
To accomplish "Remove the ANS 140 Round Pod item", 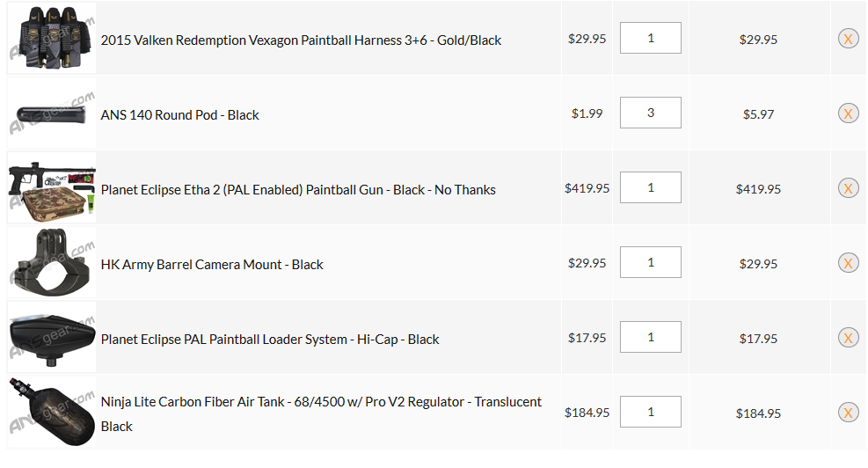I will [x=848, y=113].
